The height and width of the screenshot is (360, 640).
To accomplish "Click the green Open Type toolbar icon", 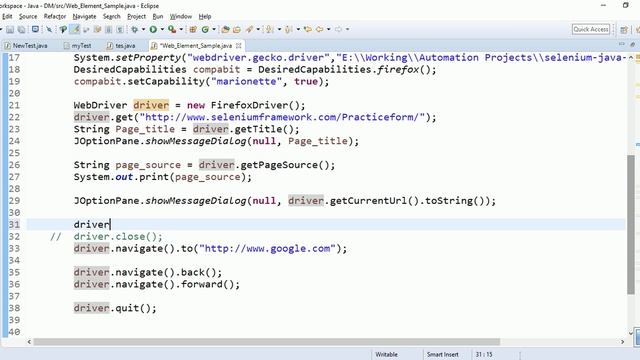I will click(63, 29).
